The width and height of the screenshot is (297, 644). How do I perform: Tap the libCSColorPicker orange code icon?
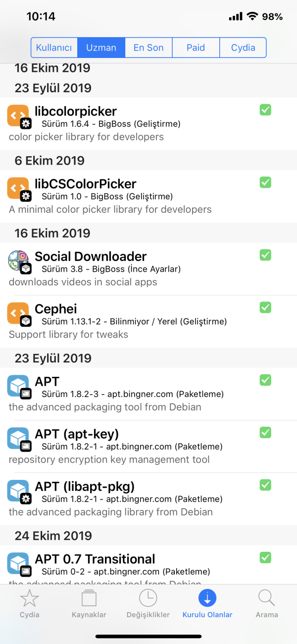[x=18, y=188]
